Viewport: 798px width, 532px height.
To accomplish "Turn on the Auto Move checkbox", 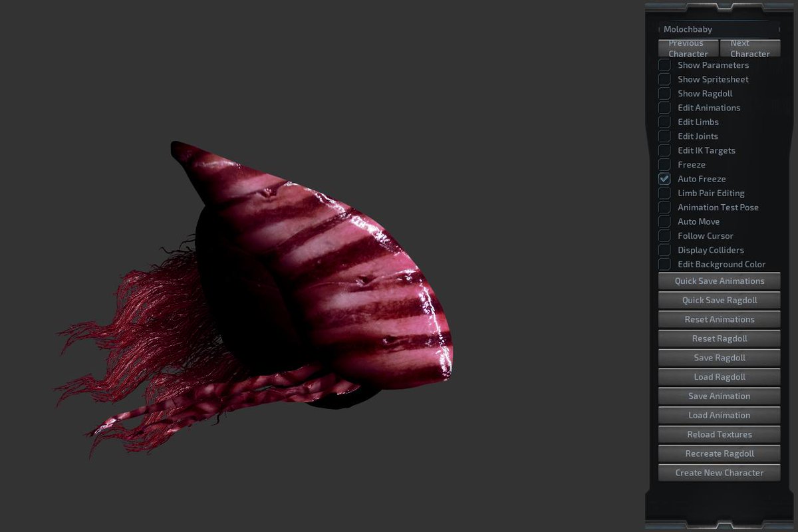I will (x=664, y=221).
